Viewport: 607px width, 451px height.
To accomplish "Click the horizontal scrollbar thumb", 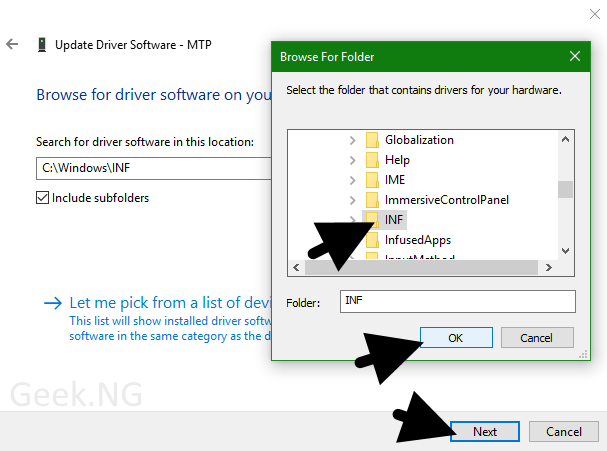I will click(422, 268).
